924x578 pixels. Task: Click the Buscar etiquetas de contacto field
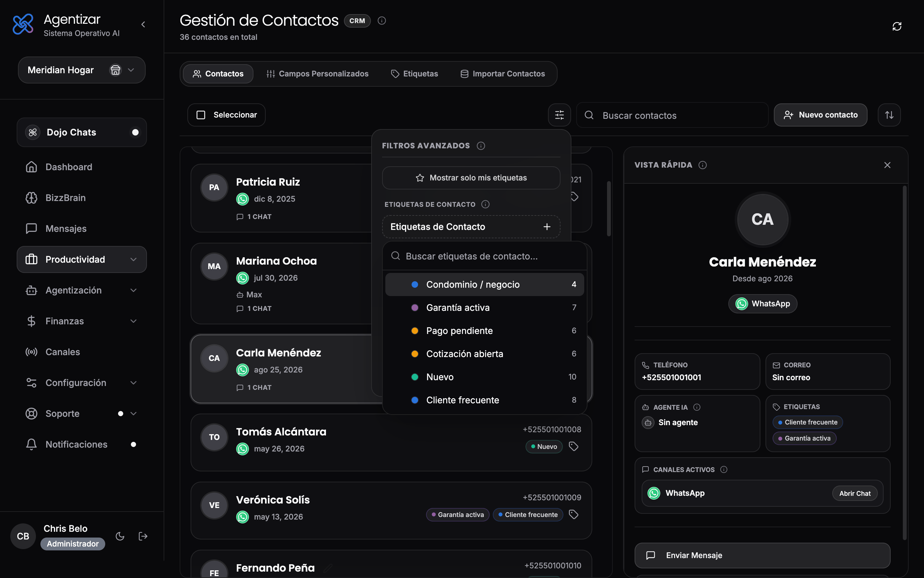tap(484, 256)
